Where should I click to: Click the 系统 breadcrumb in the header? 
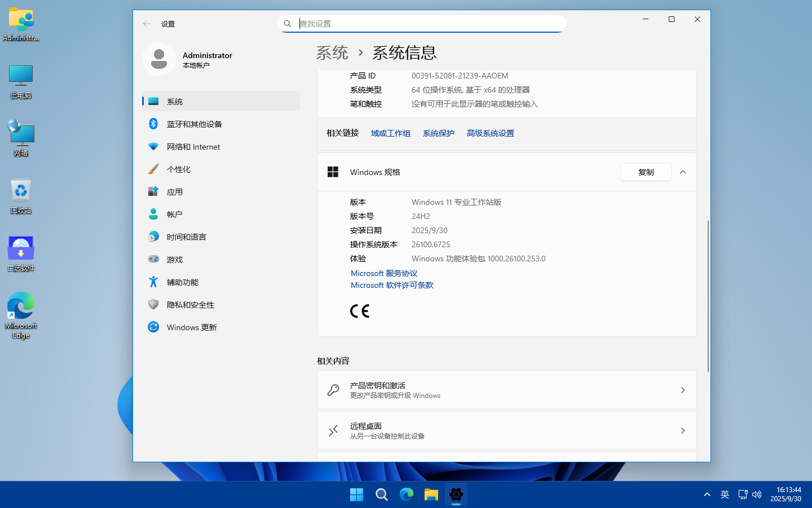pyautogui.click(x=332, y=53)
